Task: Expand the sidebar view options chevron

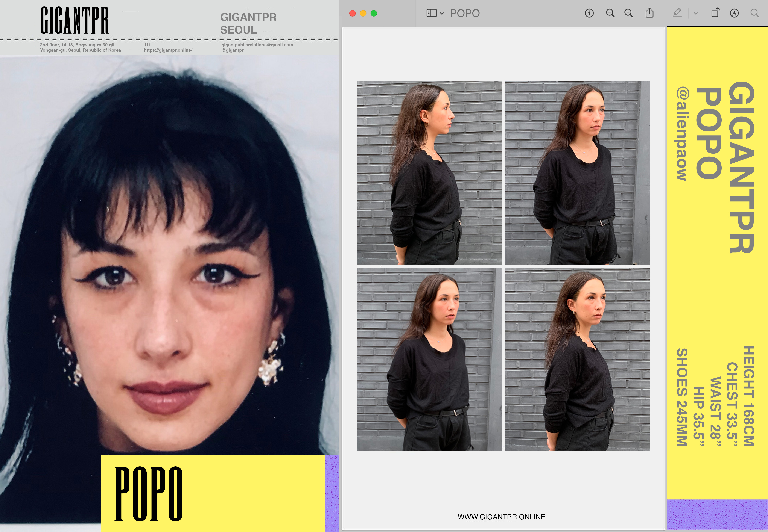Action: coord(442,14)
